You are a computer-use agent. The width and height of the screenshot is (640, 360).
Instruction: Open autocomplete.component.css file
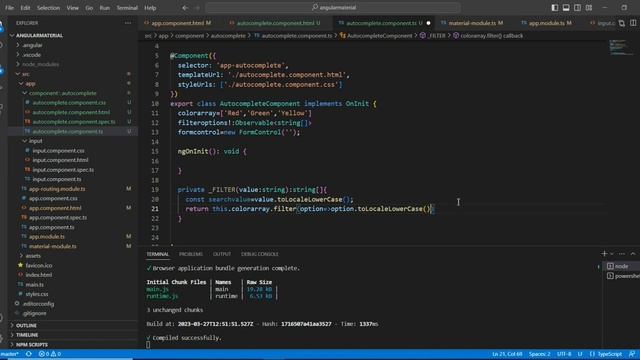pos(69,103)
